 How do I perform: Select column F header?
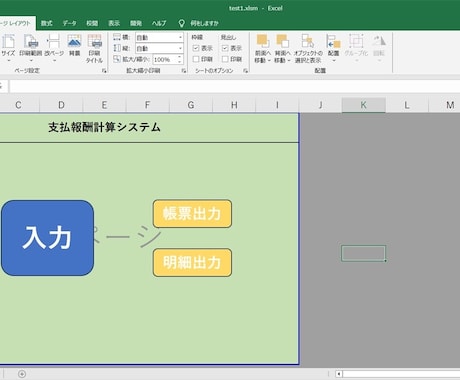148,105
